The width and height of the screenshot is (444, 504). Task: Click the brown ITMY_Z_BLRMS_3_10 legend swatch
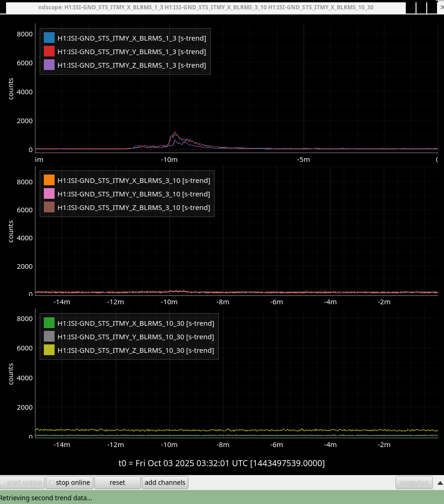point(49,207)
